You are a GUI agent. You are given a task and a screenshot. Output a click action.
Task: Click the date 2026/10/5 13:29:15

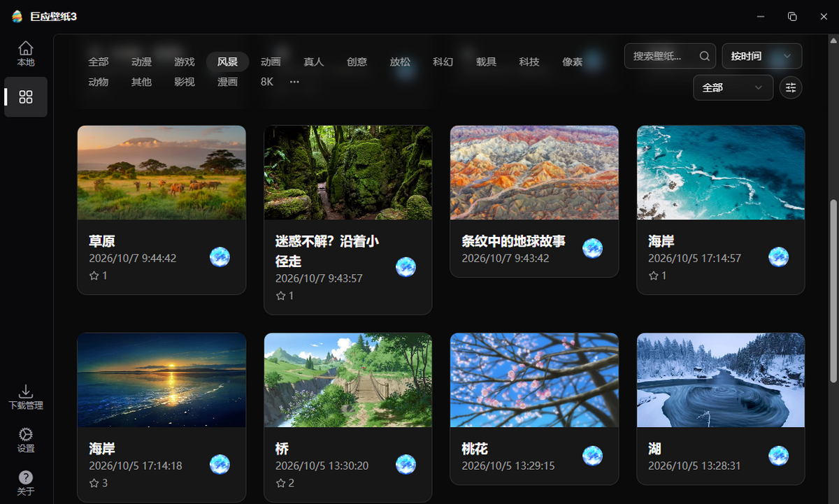[x=508, y=466]
